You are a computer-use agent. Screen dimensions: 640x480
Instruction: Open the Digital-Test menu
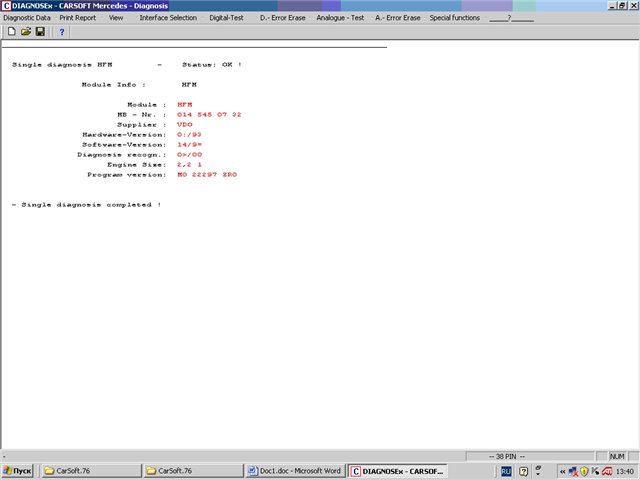tap(227, 18)
